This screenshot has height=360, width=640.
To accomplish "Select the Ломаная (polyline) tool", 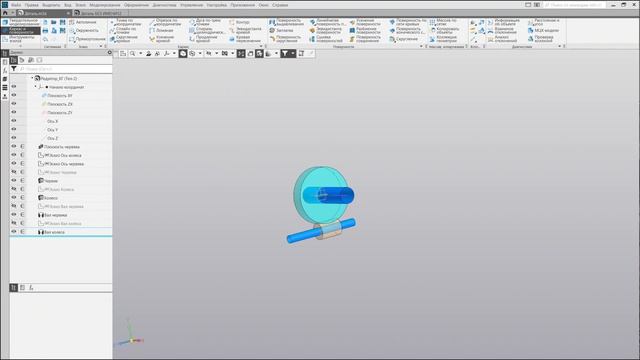I will click(161, 31).
